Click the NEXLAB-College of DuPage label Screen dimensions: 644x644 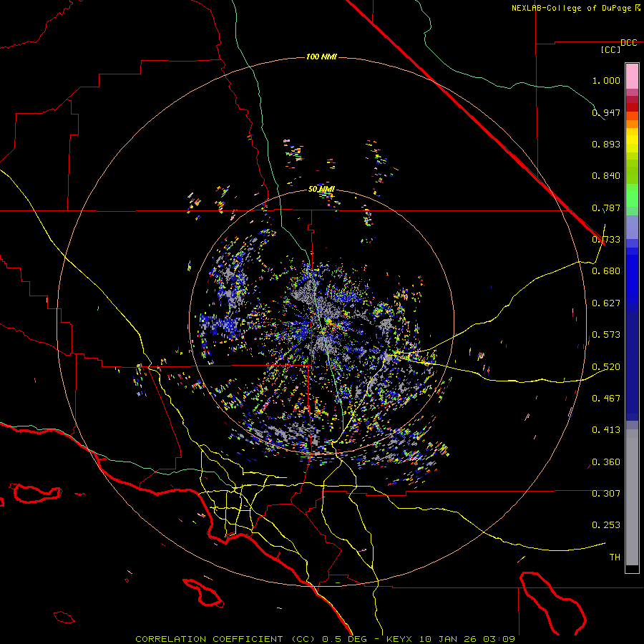571,8
